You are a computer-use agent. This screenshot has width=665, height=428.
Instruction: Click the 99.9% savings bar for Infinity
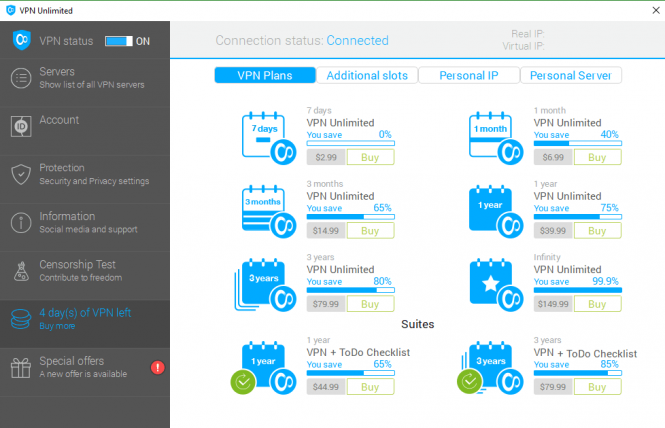pyautogui.click(x=578, y=290)
